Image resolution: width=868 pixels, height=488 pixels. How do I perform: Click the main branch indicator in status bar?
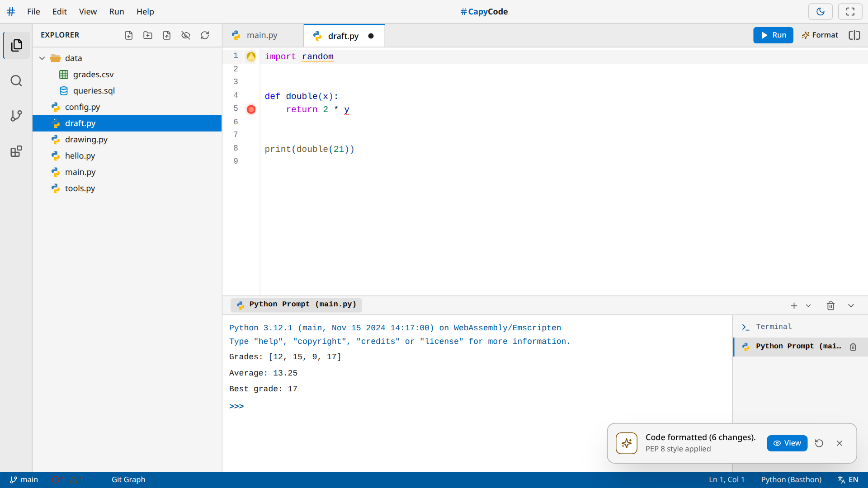click(24, 480)
